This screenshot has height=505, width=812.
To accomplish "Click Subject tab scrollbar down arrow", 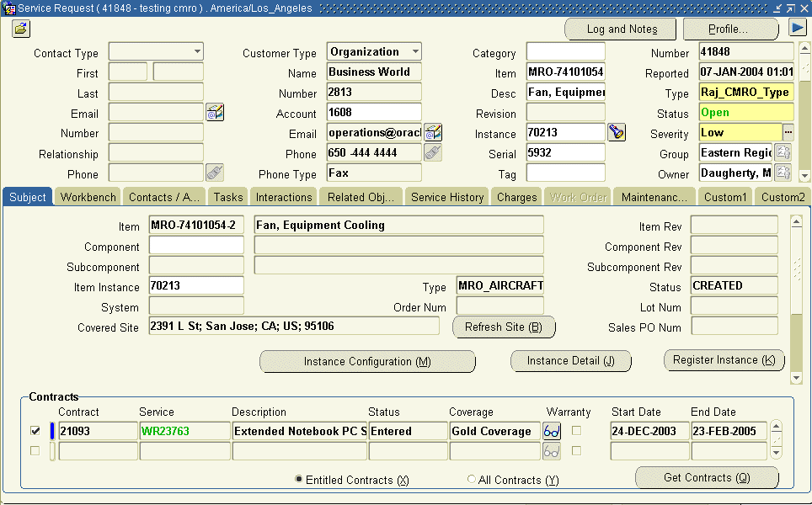I will (x=797, y=378).
